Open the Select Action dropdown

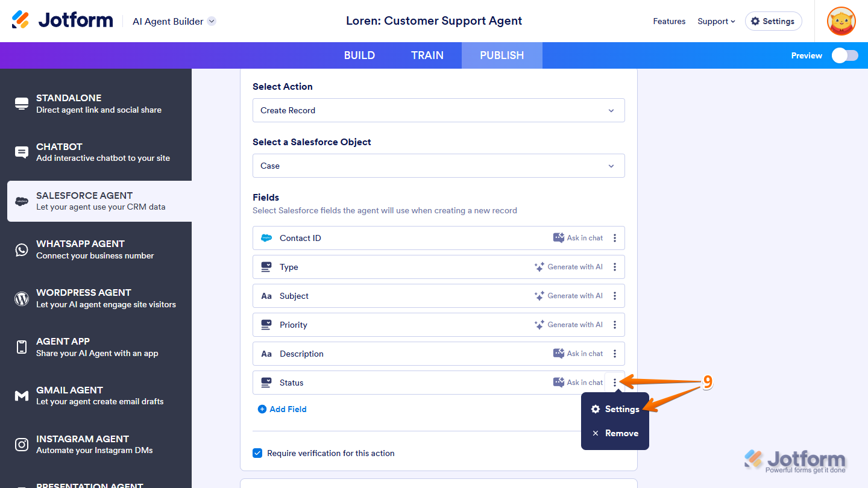click(x=438, y=110)
